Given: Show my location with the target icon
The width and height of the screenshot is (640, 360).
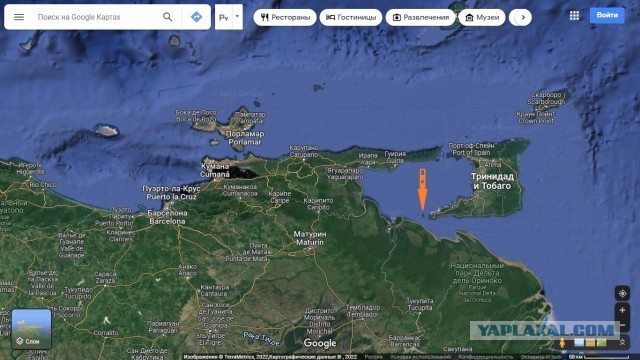Looking at the screenshot, I should 622,293.
